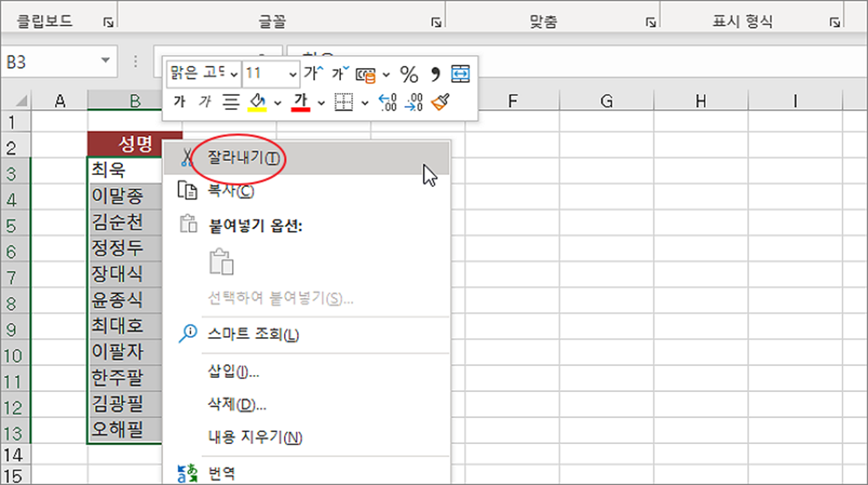
Task: Click cell containing 김순천
Action: (x=126, y=222)
